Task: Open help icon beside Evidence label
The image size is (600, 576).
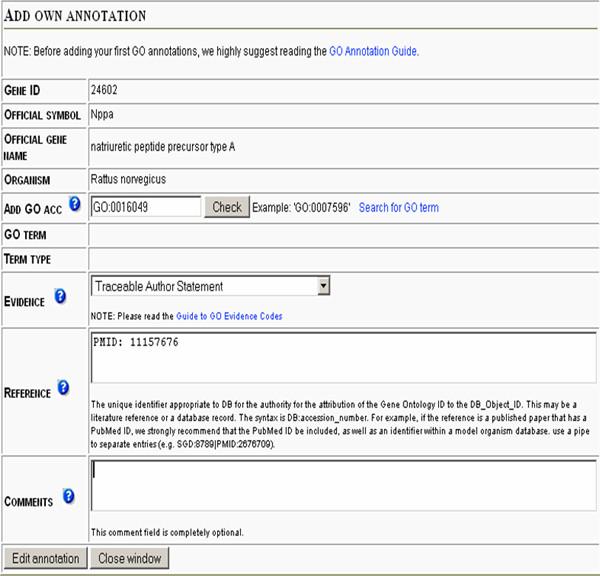Action: coord(60,296)
